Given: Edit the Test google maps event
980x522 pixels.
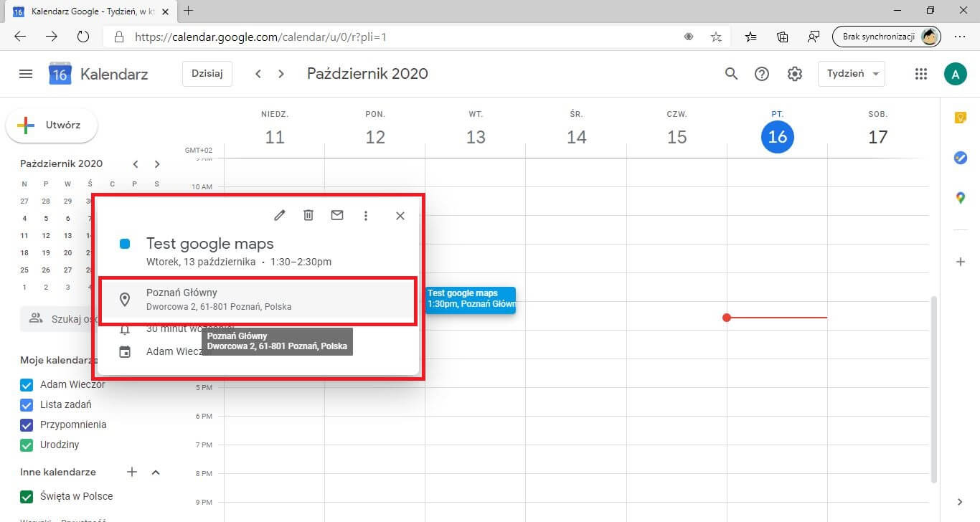Looking at the screenshot, I should click(280, 215).
